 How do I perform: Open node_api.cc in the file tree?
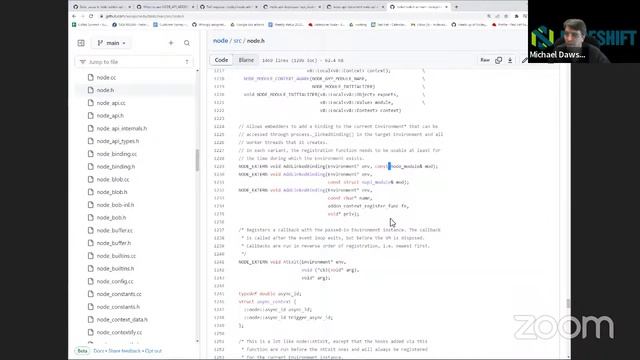[111, 103]
